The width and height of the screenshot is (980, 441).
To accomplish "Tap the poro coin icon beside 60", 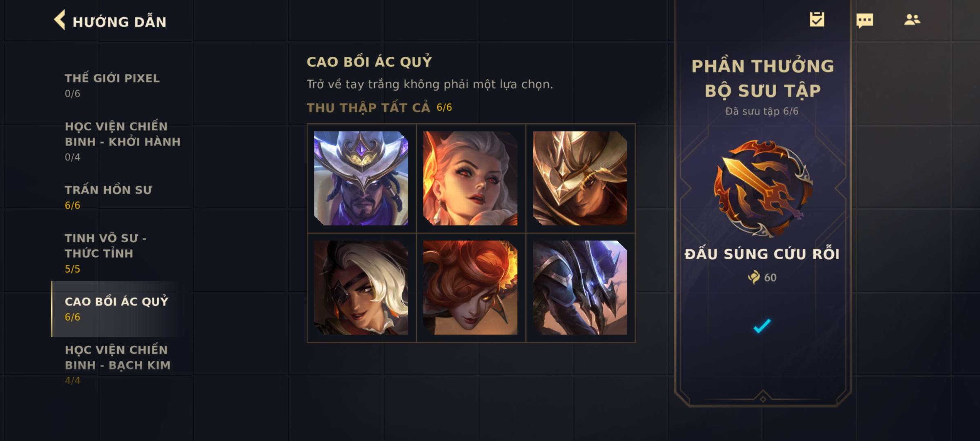I will pos(753,277).
